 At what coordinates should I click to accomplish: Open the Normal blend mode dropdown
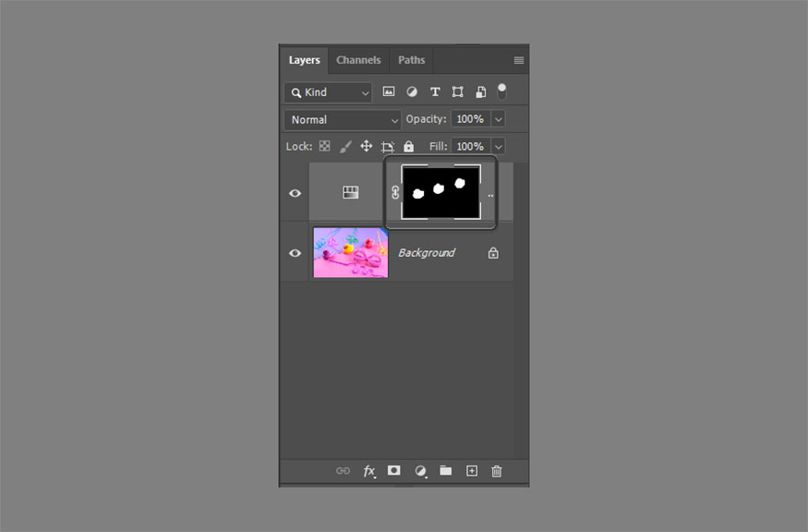pyautogui.click(x=343, y=120)
